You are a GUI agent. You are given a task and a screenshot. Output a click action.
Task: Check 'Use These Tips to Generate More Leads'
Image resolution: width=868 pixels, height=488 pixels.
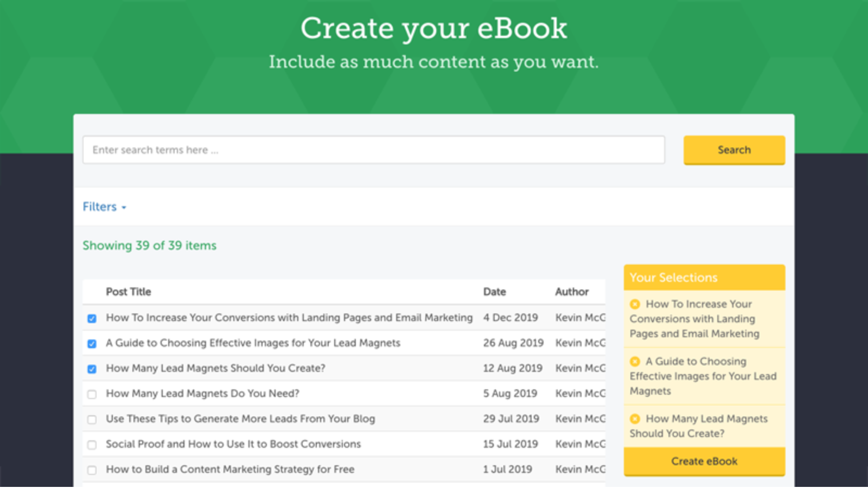[x=91, y=419]
